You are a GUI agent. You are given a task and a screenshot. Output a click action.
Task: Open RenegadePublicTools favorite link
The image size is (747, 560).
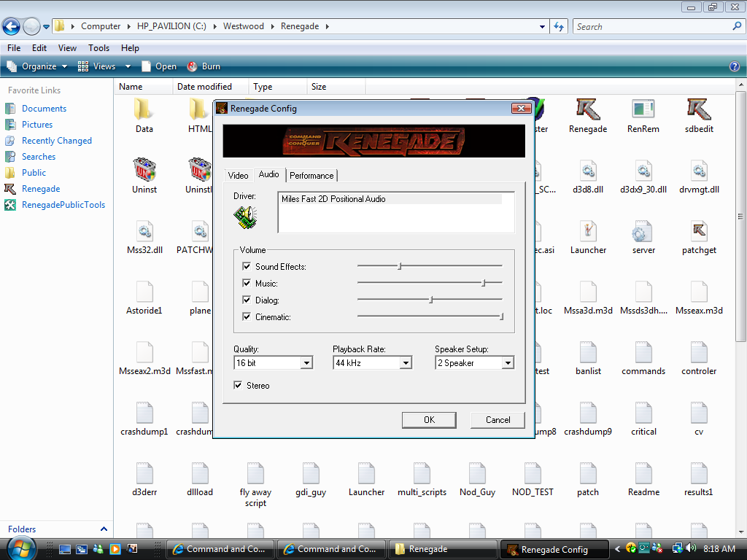point(63,205)
